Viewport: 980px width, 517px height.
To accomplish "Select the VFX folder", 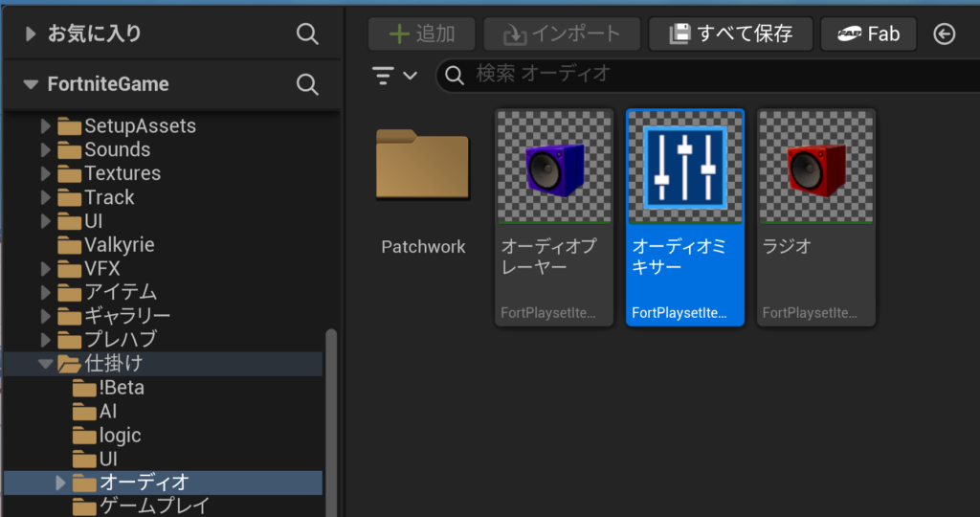I will (88, 269).
